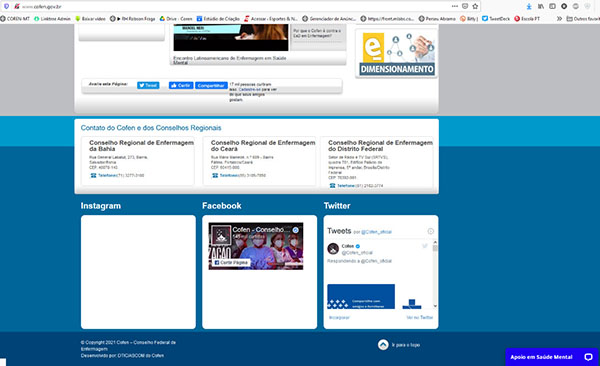Open the Perseu Abramo bookmark
The width and height of the screenshot is (600, 366).
click(x=437, y=18)
